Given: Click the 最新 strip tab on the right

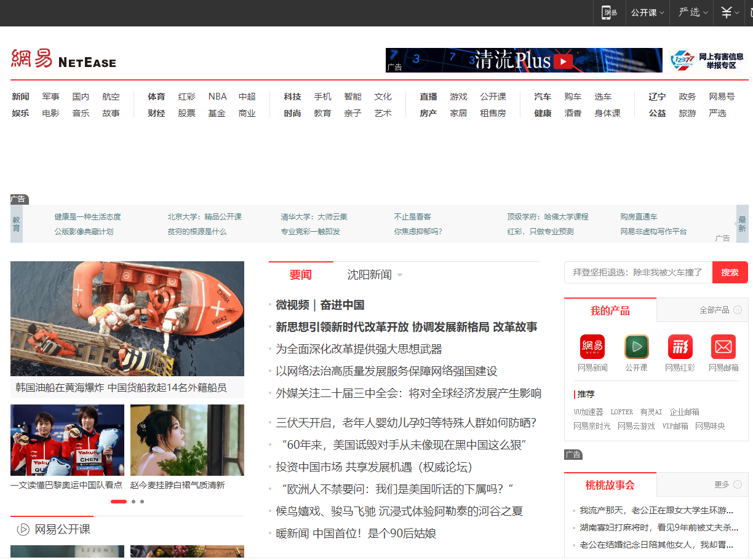Looking at the screenshot, I should (x=743, y=224).
